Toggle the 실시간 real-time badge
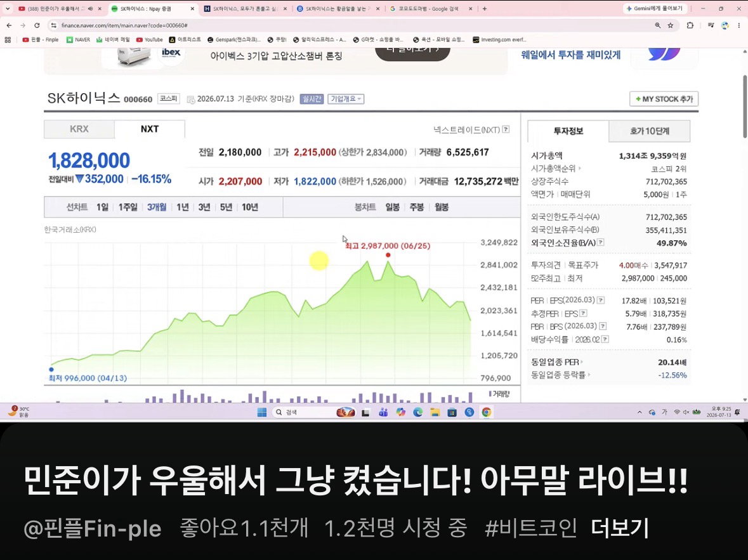This screenshot has height=560, width=748. (x=312, y=99)
